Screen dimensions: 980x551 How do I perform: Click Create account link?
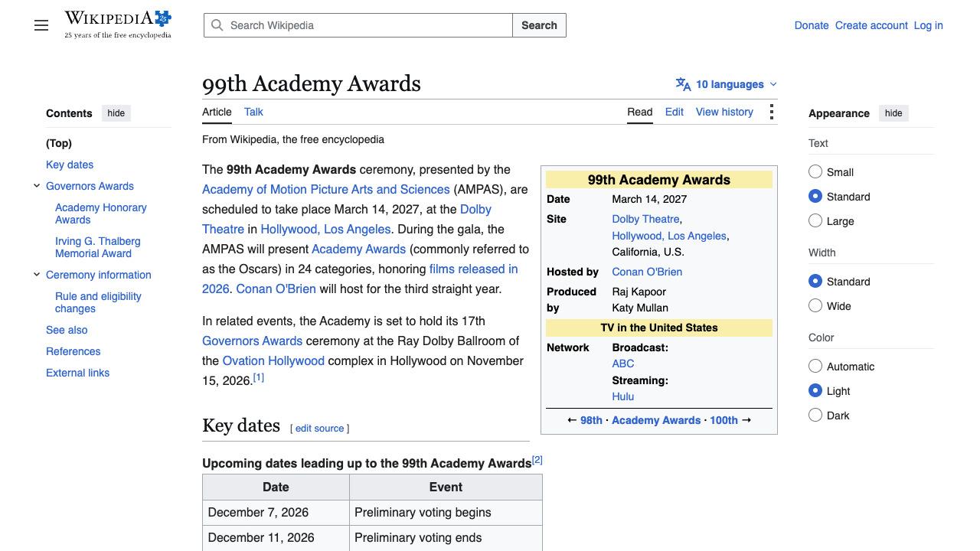pyautogui.click(x=871, y=25)
